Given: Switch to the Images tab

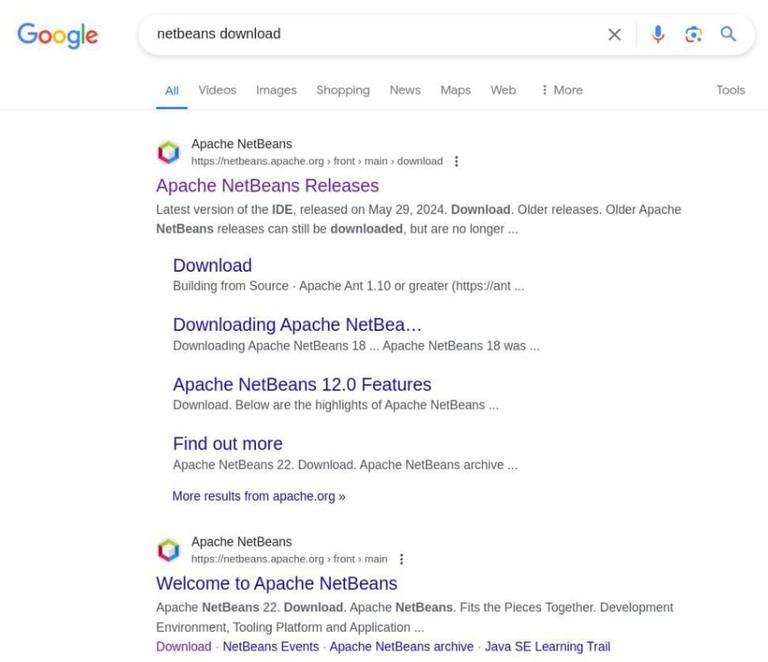Looking at the screenshot, I should (276, 90).
